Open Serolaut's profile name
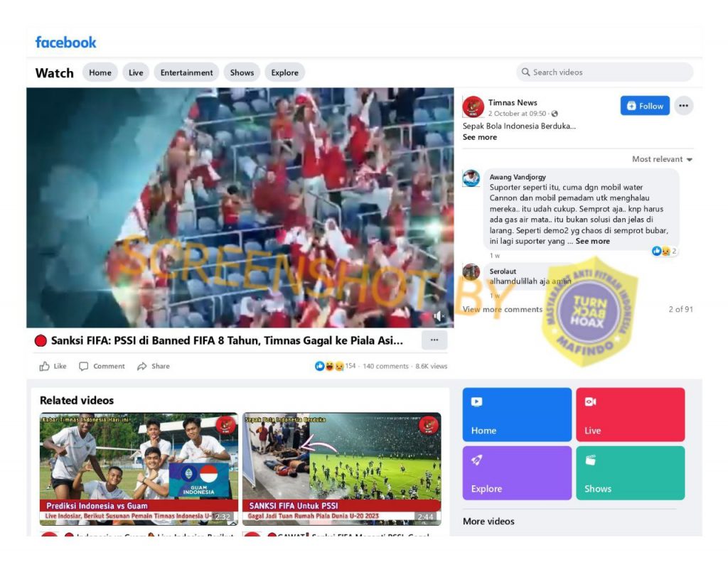728x562 pixels. click(x=503, y=271)
